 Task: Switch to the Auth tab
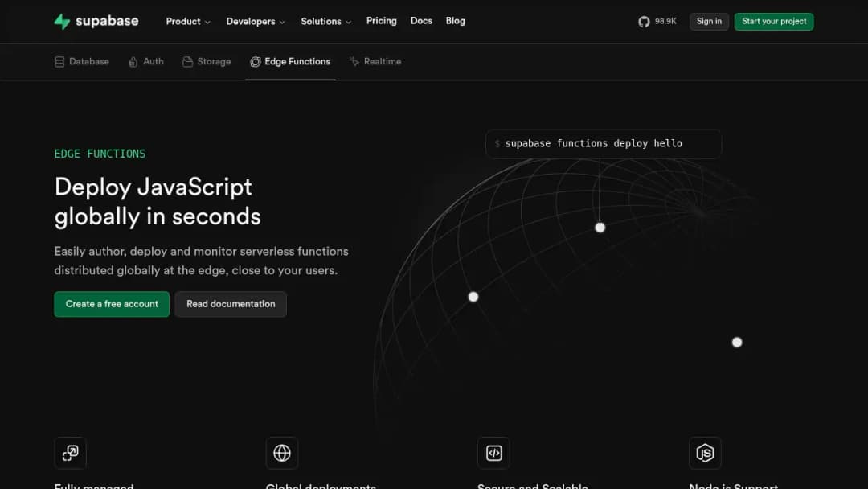click(146, 62)
